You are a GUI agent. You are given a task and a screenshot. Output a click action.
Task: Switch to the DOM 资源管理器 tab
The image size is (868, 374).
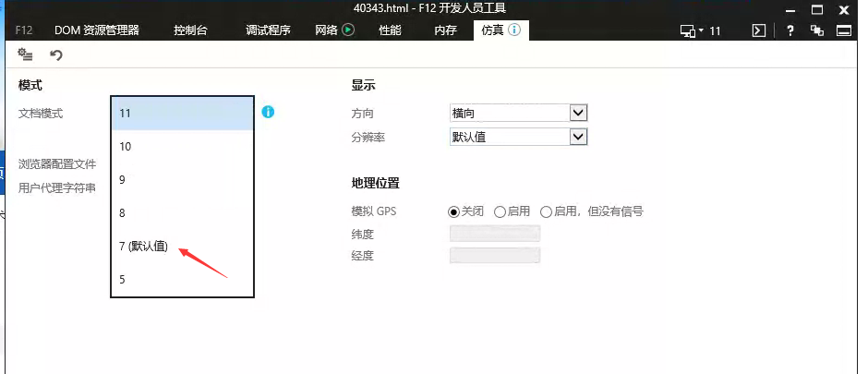96,30
